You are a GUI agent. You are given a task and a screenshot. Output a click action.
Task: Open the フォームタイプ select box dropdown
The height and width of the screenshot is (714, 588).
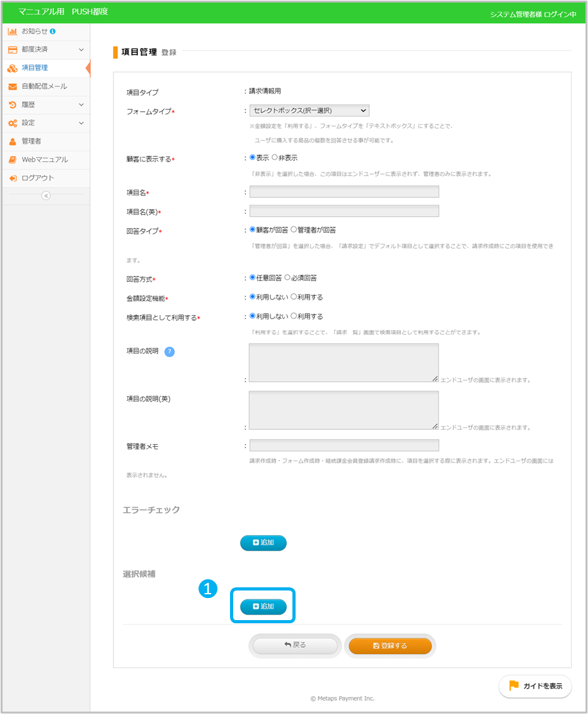(x=309, y=111)
